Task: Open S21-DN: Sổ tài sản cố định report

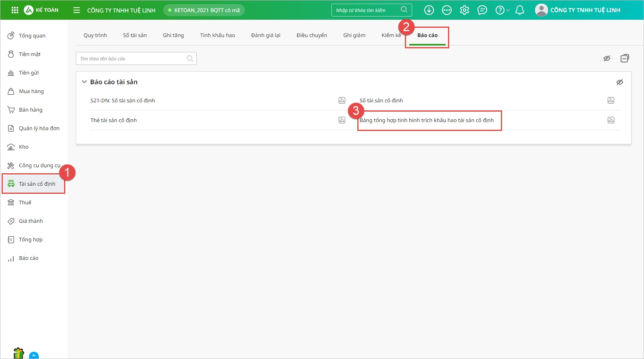Action: (x=123, y=101)
